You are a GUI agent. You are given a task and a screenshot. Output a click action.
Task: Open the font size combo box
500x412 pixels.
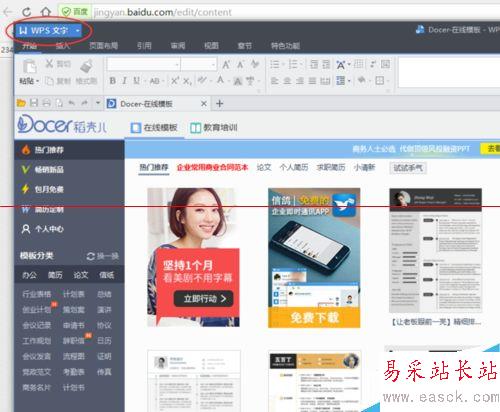tap(199, 64)
